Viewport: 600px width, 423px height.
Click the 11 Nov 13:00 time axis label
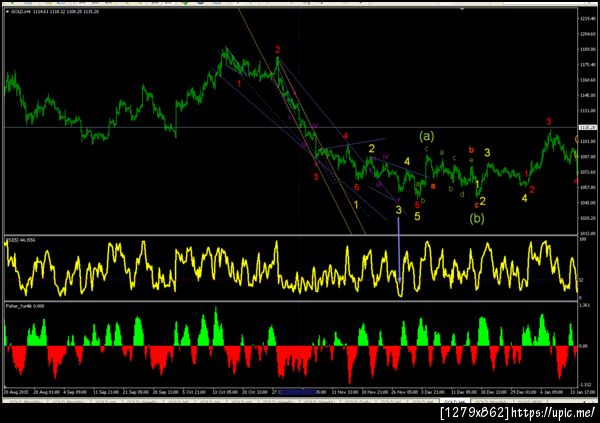click(x=345, y=392)
